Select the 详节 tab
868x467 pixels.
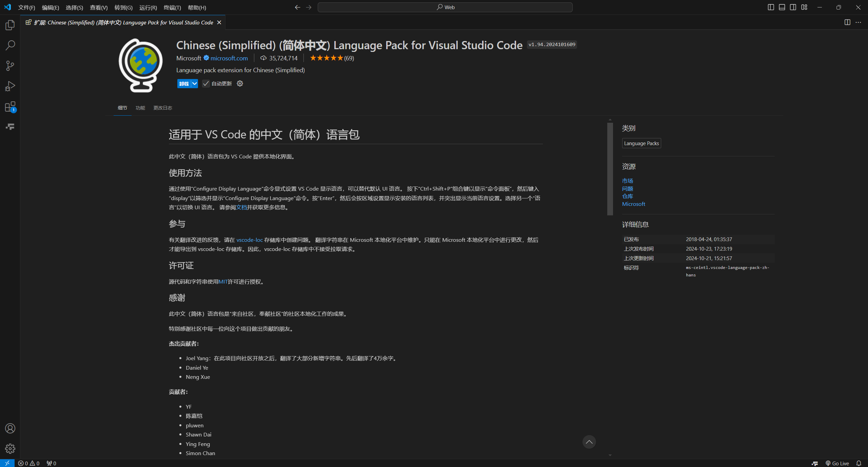[x=123, y=108]
